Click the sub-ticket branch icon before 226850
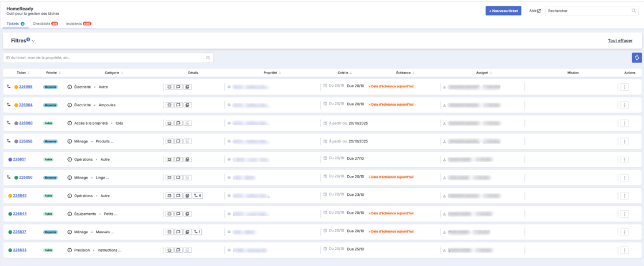 (x=9, y=178)
